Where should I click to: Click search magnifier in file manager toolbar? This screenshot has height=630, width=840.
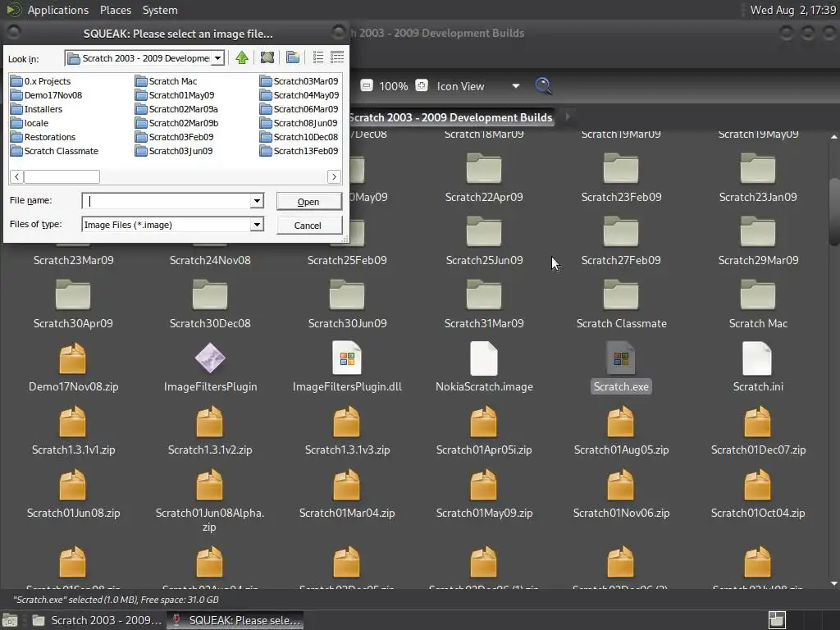coord(543,85)
